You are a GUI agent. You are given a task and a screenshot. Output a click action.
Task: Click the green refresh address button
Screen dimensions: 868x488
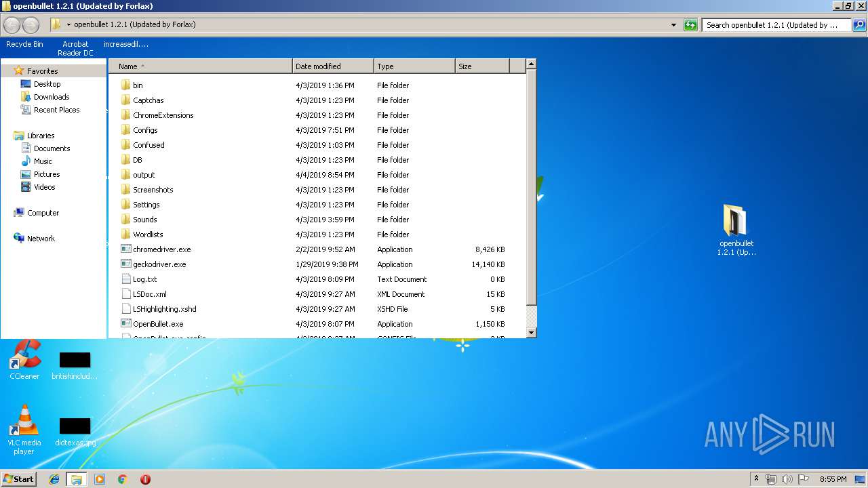pos(690,25)
